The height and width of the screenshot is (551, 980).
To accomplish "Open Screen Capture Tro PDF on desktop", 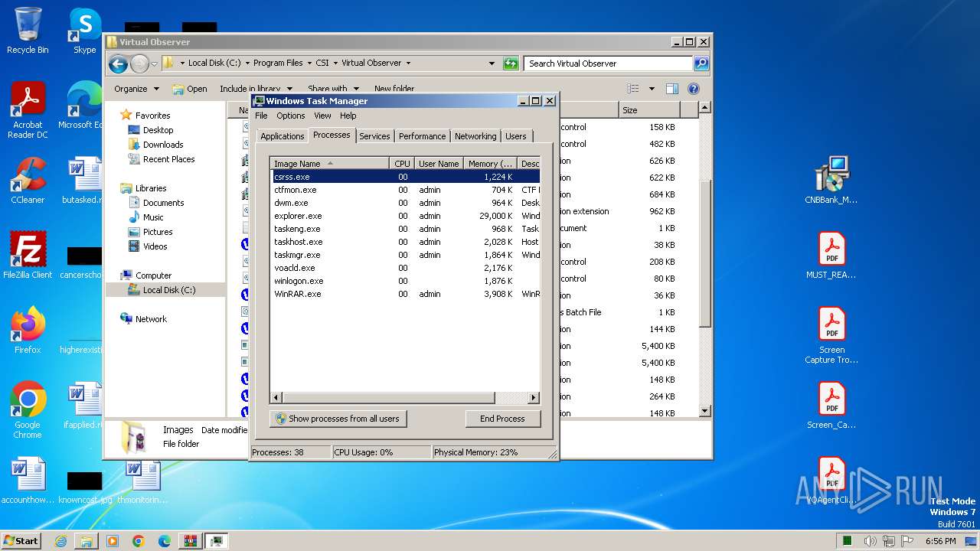I will pos(831,335).
